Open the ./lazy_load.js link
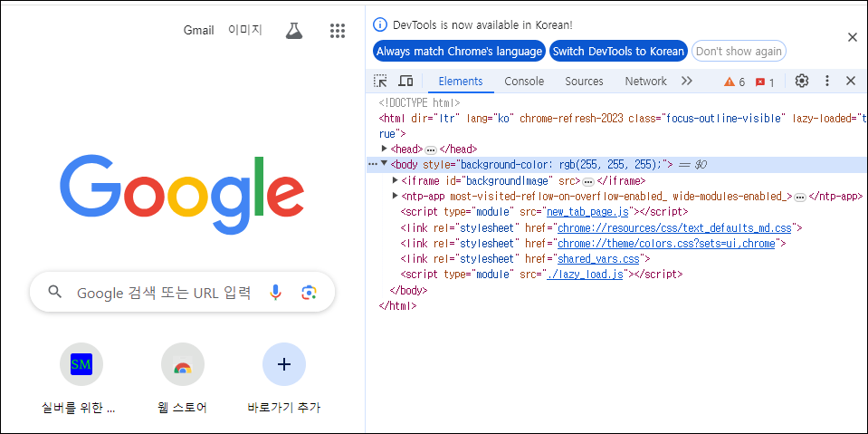The image size is (868, 434). [x=585, y=274]
